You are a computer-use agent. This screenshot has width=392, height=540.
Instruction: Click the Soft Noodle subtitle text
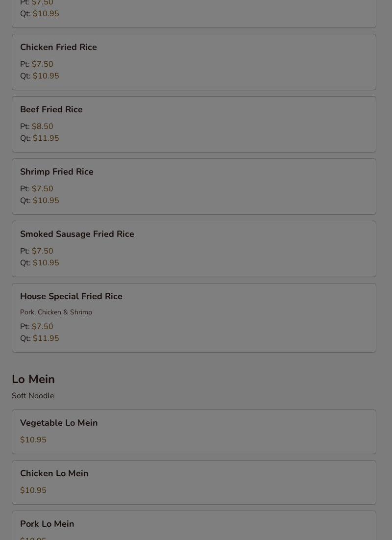click(x=33, y=396)
